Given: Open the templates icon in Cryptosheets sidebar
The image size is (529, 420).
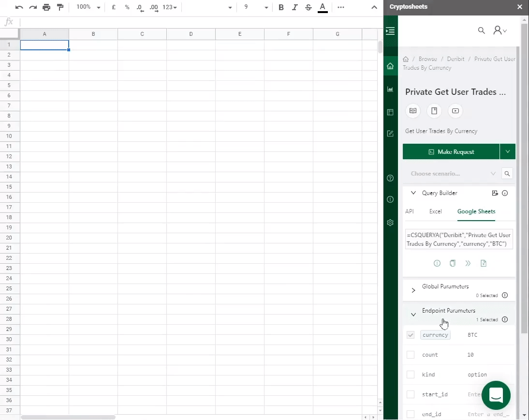Looking at the screenshot, I should click(390, 112).
